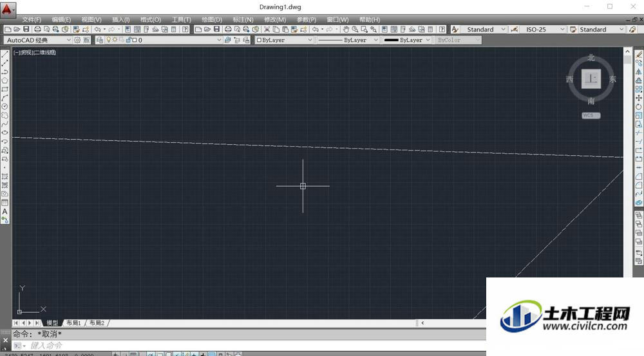The height and width of the screenshot is (356, 644).
Task: Select the Construction Line tool
Action: point(5,63)
